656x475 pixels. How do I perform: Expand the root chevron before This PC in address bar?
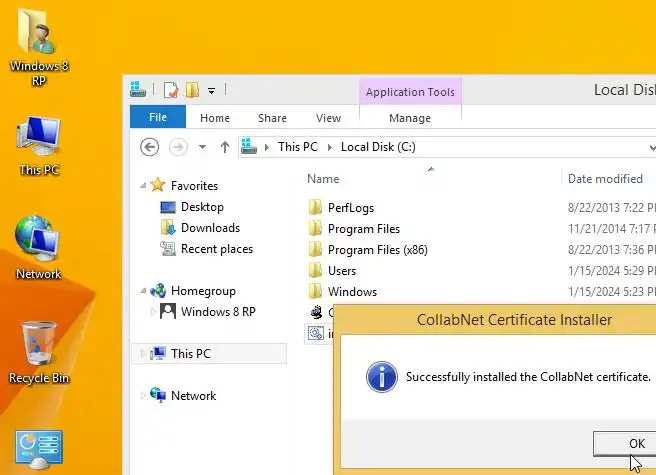pyautogui.click(x=267, y=147)
